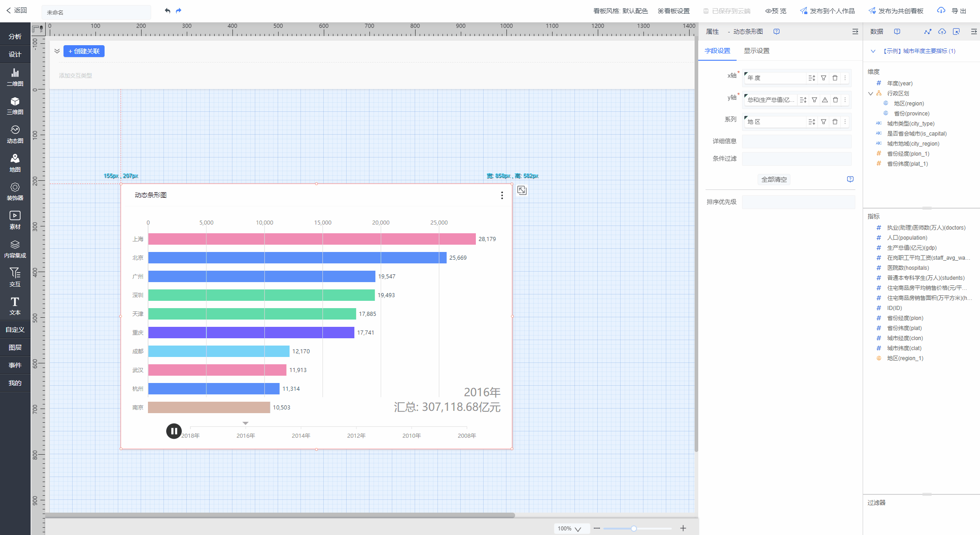The height and width of the screenshot is (535, 980).
Task: Click the canvas zoom slider handle
Action: click(634, 528)
